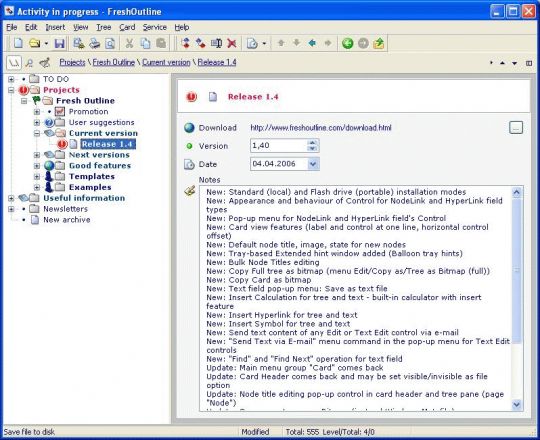The width and height of the screenshot is (540, 440).
Task: Create a new file with the New toolbar icon
Action: tap(18, 43)
